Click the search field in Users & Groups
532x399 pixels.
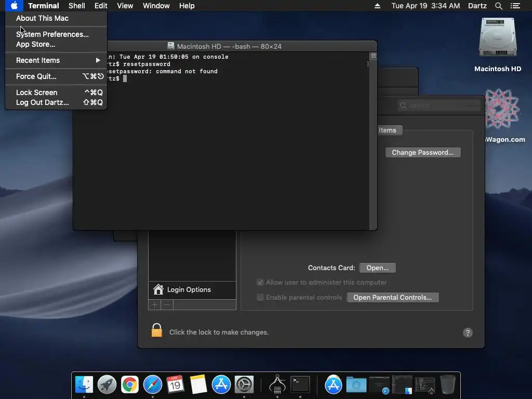click(439, 105)
